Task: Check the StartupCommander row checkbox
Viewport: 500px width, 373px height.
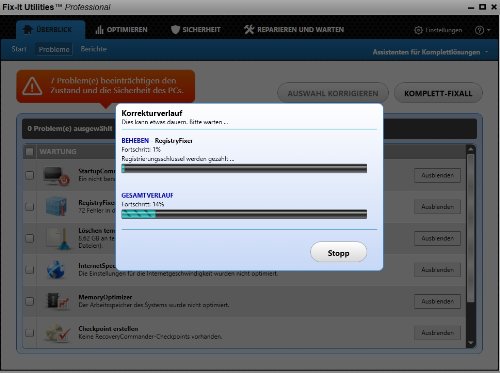Action: click(30, 175)
